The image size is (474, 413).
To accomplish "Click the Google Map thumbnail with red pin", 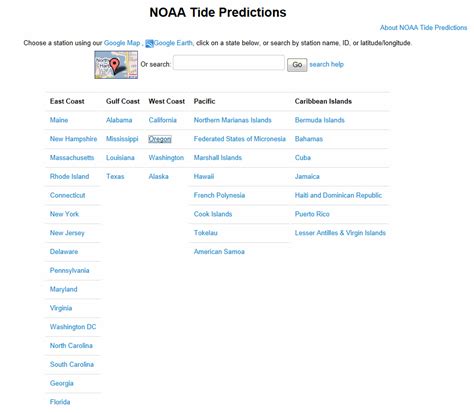I will [x=116, y=65].
